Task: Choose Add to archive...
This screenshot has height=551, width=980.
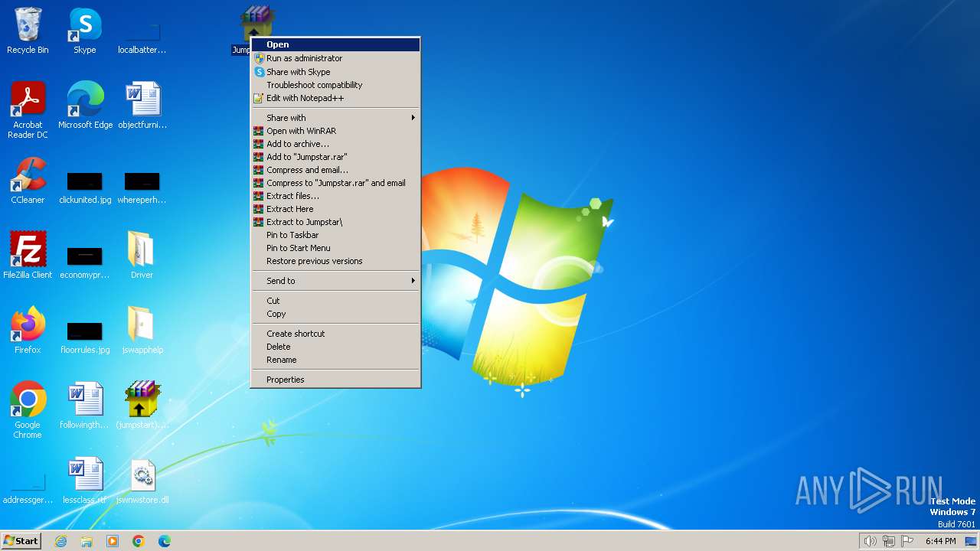Action: click(336, 144)
